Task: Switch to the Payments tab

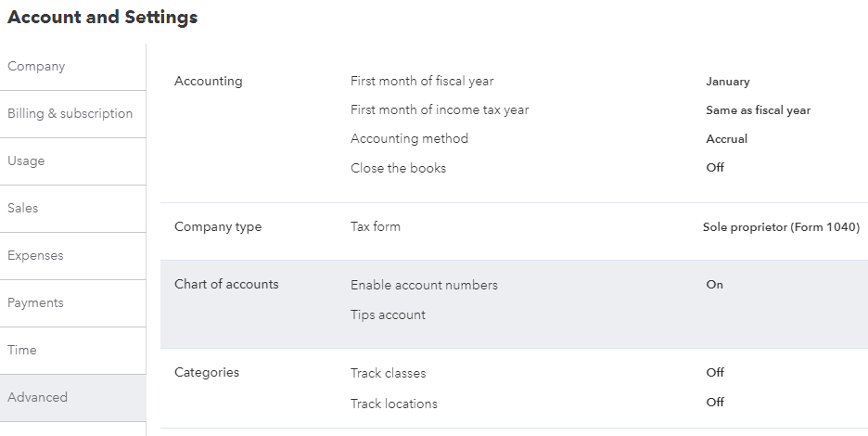Action: coord(35,303)
